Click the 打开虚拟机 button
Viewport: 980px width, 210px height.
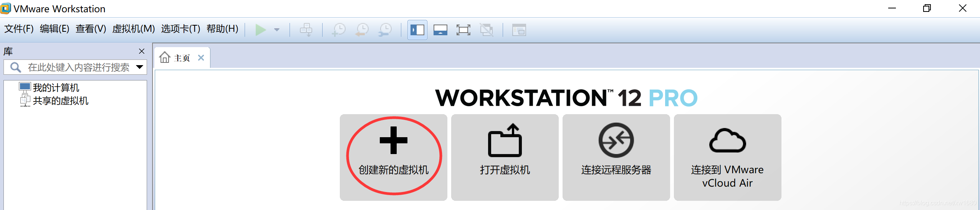coord(505,157)
